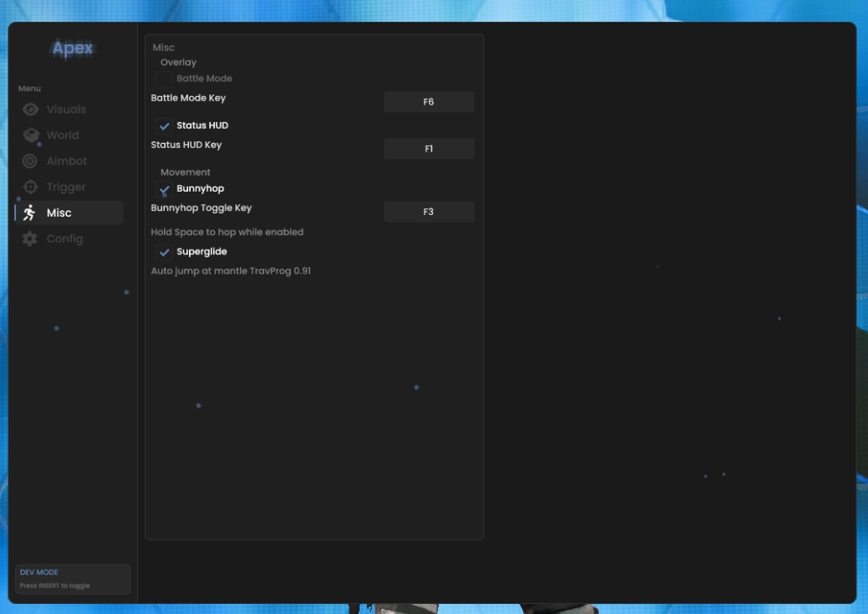Image resolution: width=868 pixels, height=614 pixels.
Task: Uncheck the Status HUD checkbox
Action: point(164,126)
